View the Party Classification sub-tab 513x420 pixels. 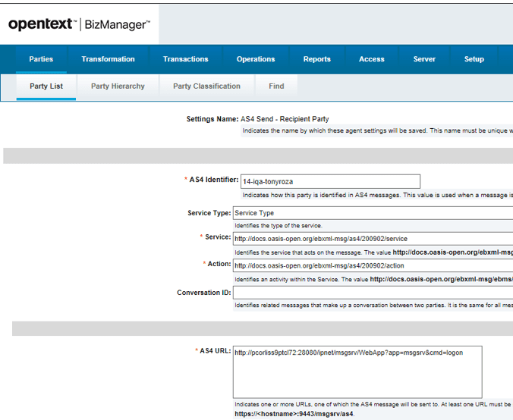[x=206, y=86]
